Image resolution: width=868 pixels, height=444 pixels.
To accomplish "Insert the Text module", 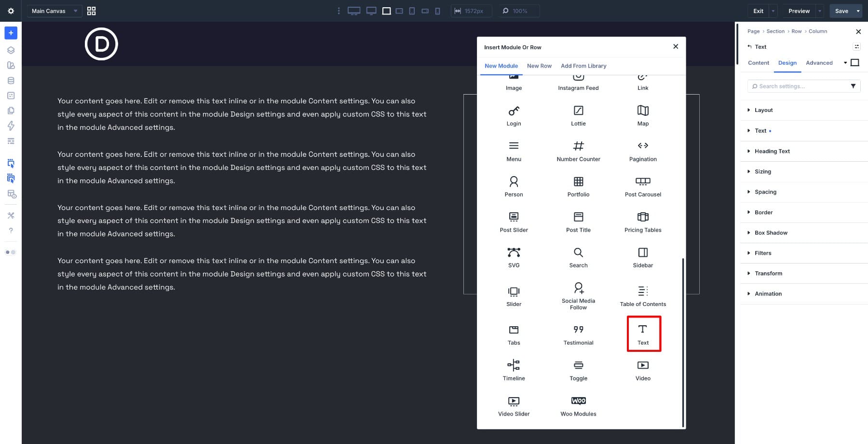I will pyautogui.click(x=643, y=334).
